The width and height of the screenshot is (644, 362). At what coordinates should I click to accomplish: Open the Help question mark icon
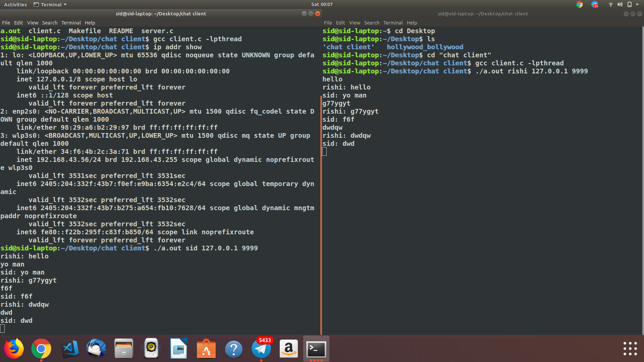pyautogui.click(x=234, y=349)
